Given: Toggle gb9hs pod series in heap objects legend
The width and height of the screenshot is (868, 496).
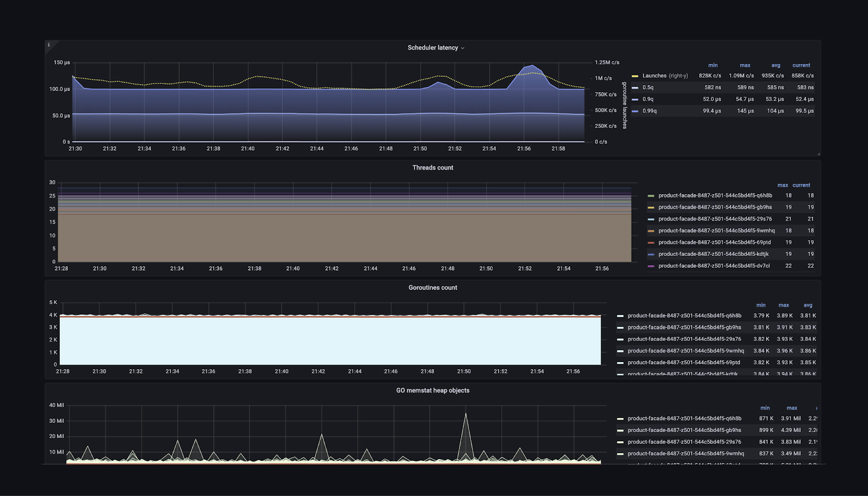Looking at the screenshot, I should tap(685, 430).
